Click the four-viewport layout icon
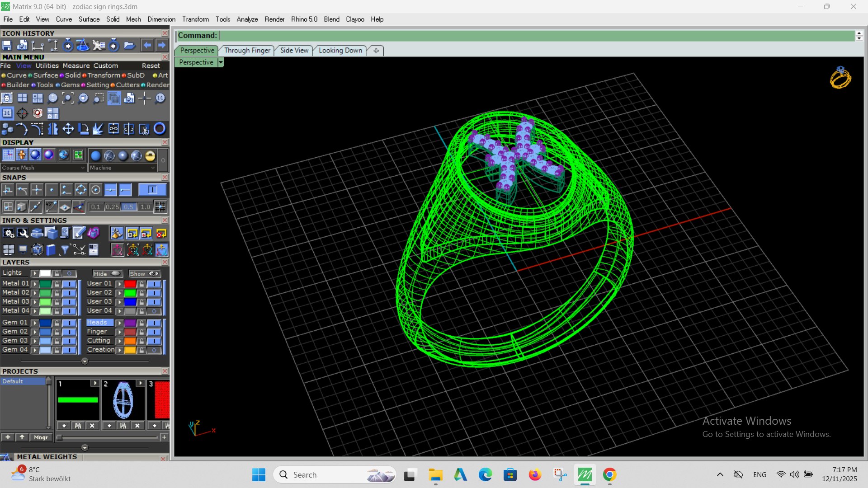Screen dimensions: 868x488 22,98
